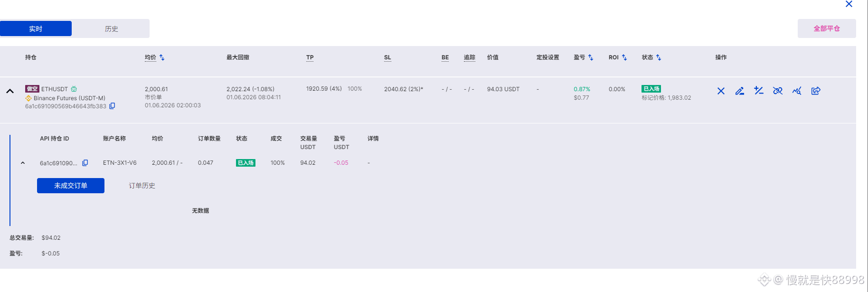Image resolution: width=868 pixels, height=292 pixels.
Task: Click the 未成交订单 button
Action: coord(71,186)
